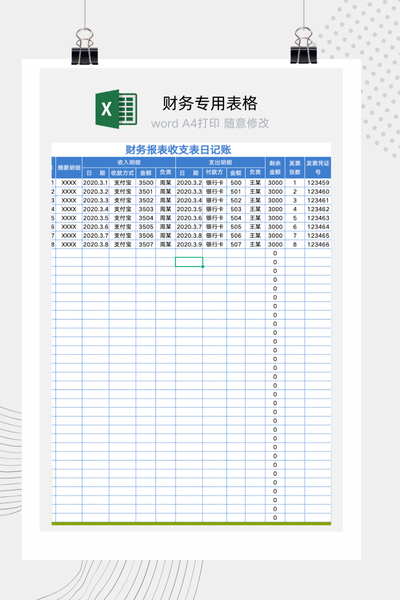Select expense amount cell 501
This screenshot has width=400, height=600.
click(236, 192)
